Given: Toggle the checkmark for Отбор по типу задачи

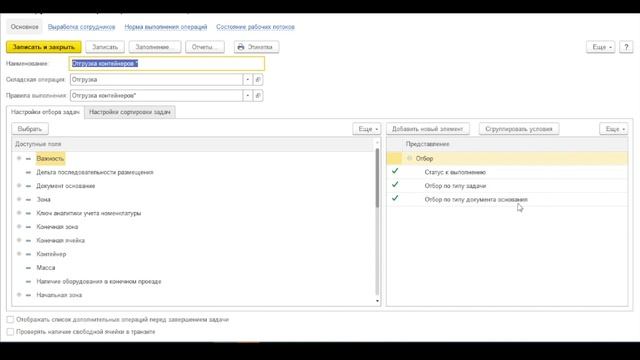Looking at the screenshot, I should pos(395,185).
